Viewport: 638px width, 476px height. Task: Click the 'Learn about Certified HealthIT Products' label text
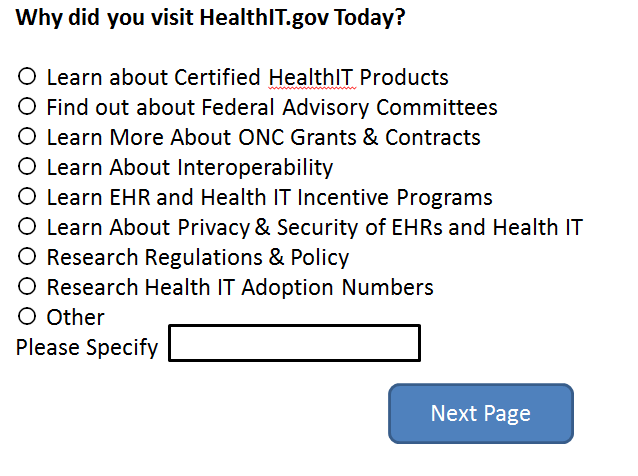click(247, 77)
